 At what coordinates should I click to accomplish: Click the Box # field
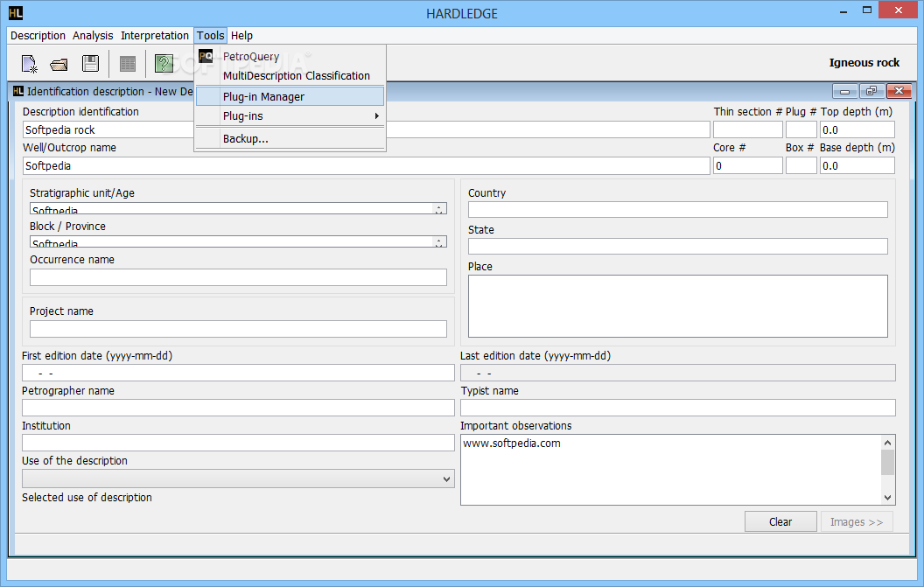(x=801, y=165)
